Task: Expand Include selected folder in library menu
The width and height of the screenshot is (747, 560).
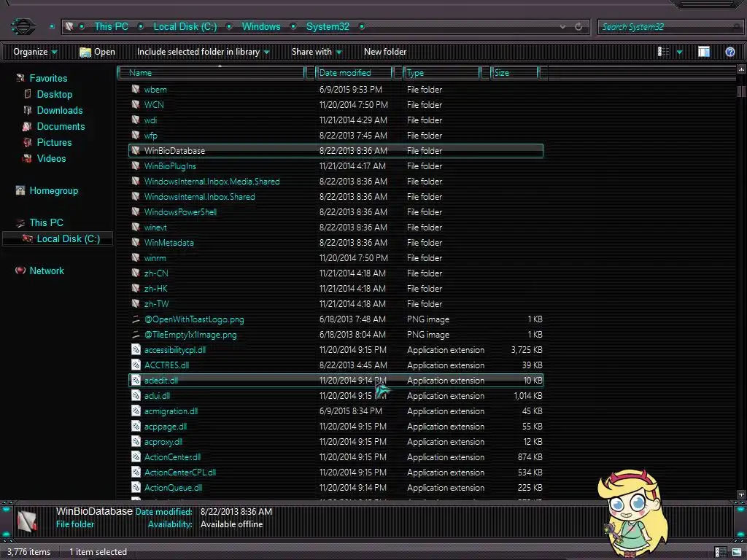Action: click(x=203, y=52)
